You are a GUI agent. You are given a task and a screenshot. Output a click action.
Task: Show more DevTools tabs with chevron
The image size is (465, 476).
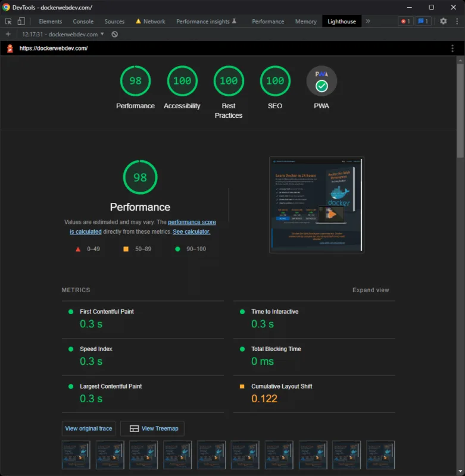pos(367,21)
